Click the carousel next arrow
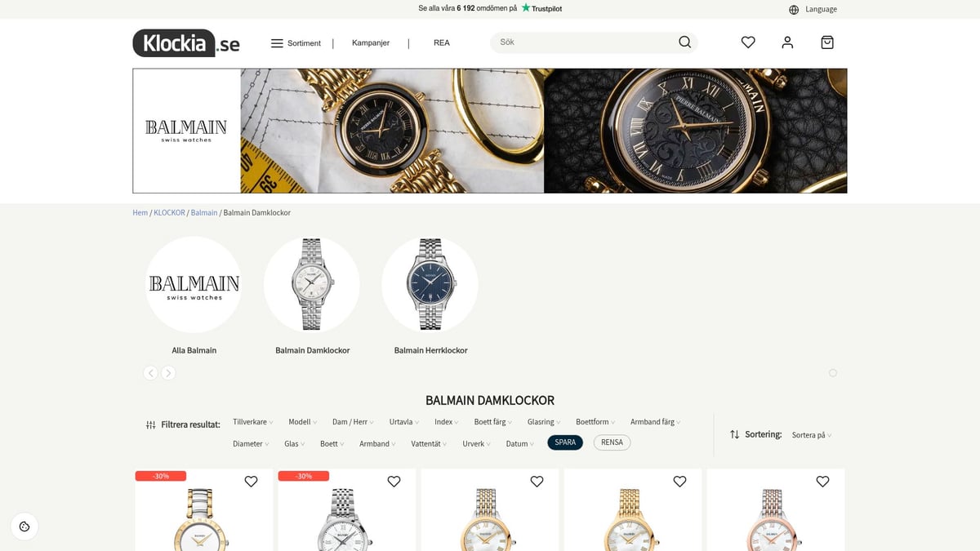 pos(168,373)
